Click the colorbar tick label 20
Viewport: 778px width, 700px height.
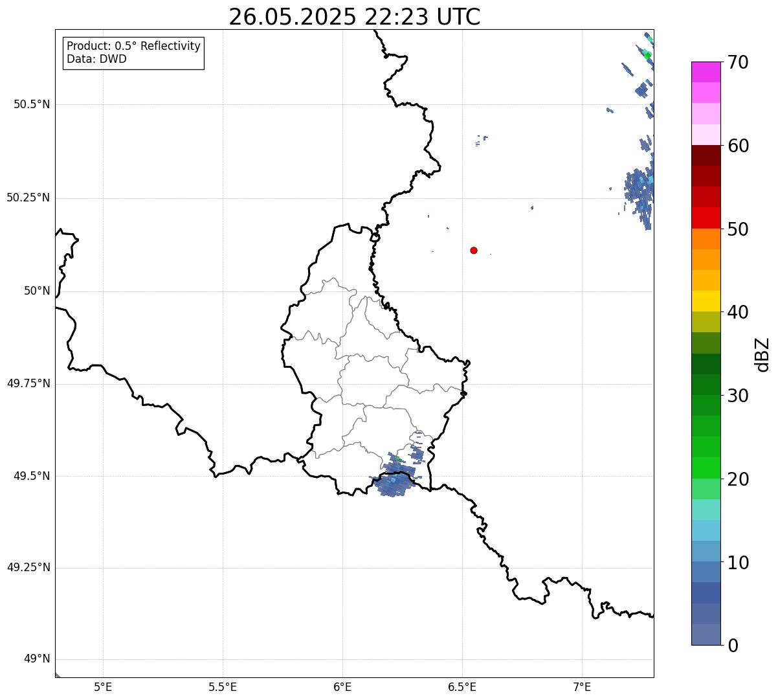739,480
